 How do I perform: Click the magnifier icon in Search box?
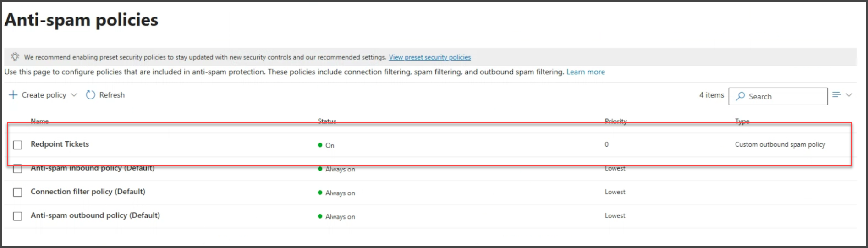740,96
